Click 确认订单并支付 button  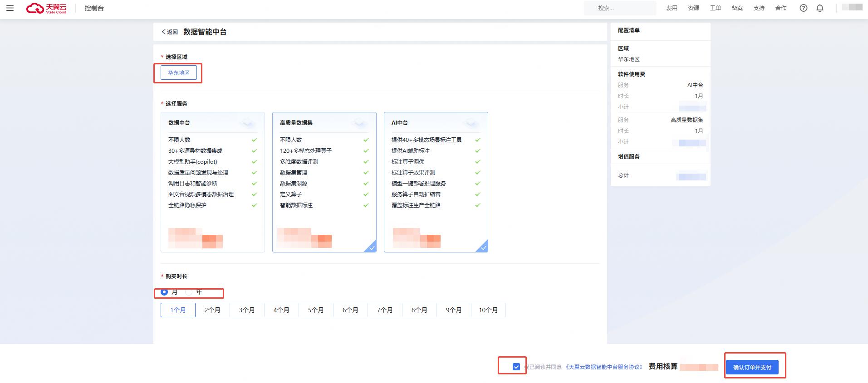tap(752, 367)
